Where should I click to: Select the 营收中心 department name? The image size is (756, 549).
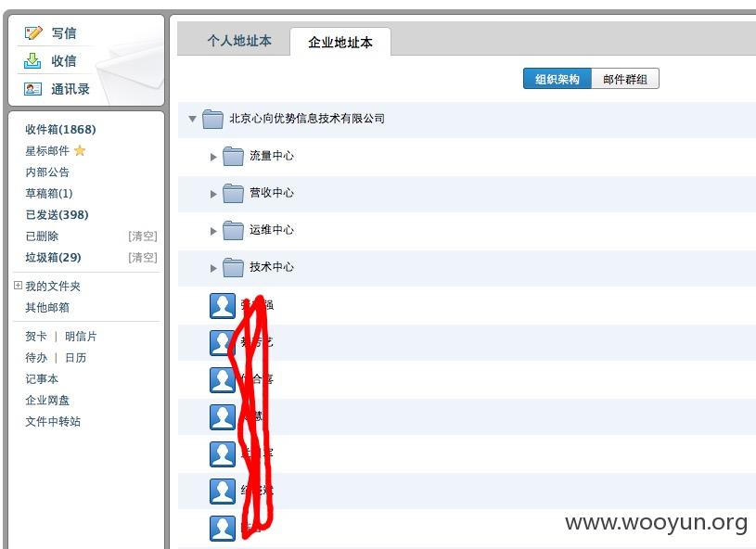272,193
